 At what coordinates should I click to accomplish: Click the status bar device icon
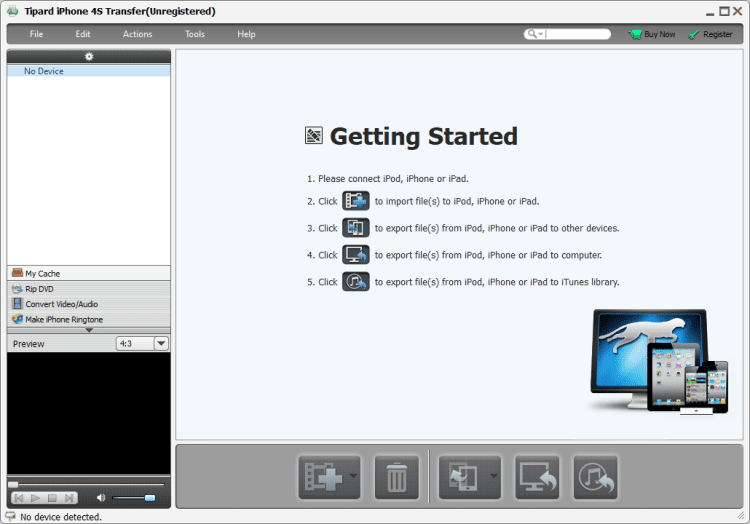(11, 516)
